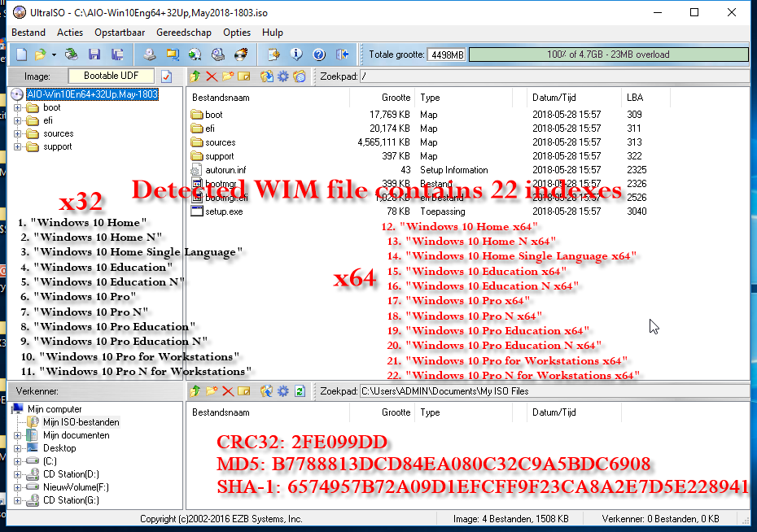
Task: Toggle the boot properties checkmark icon beside Bootable UDF
Action: pyautogui.click(x=167, y=76)
